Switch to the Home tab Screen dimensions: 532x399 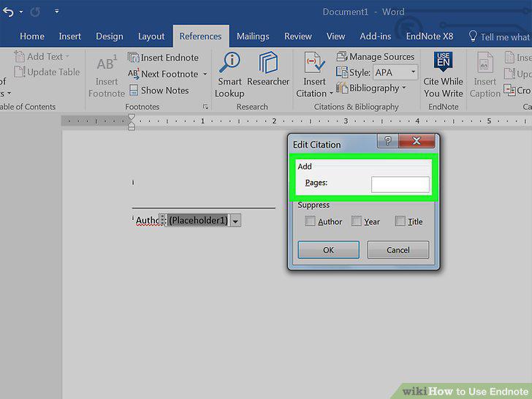click(32, 37)
